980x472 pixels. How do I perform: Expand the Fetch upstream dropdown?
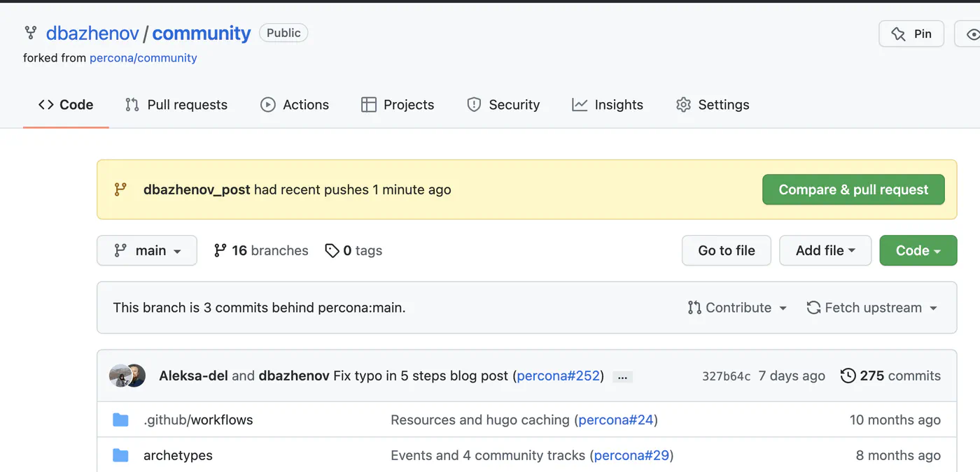[x=871, y=308]
